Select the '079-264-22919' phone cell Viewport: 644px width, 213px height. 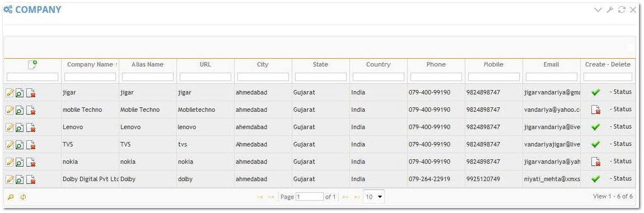tap(436, 179)
